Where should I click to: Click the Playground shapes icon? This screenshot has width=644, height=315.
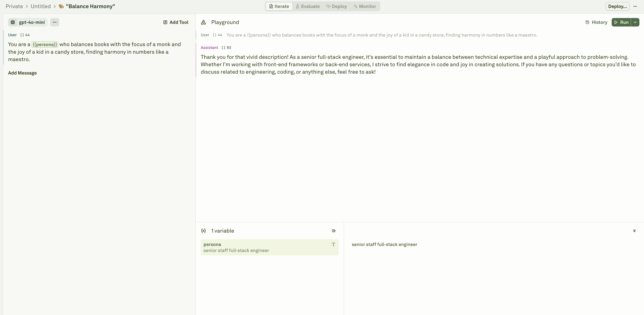(203, 22)
